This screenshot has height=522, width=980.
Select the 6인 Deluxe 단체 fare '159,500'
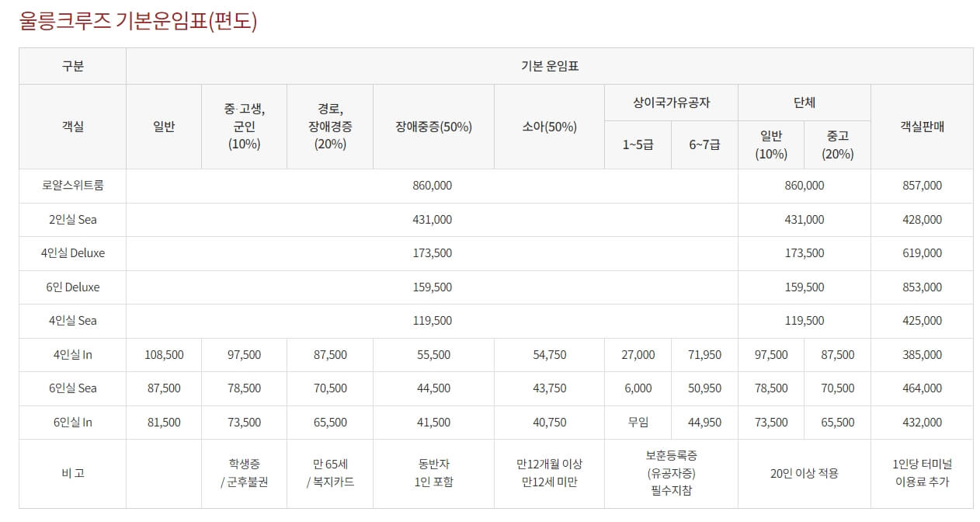pyautogui.click(x=805, y=287)
